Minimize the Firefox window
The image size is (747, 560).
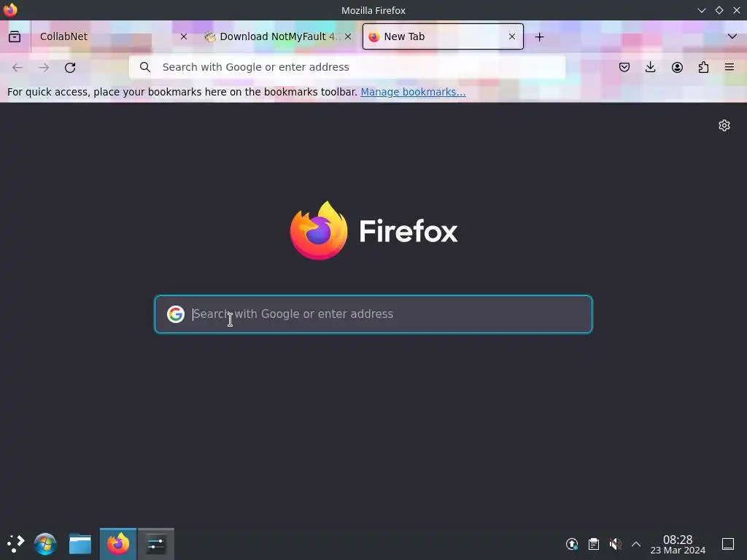pyautogui.click(x=701, y=10)
